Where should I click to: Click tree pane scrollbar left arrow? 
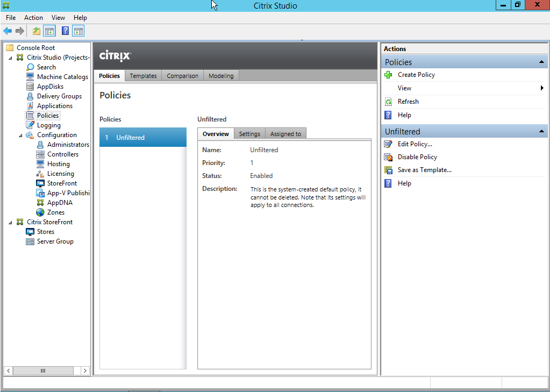pos(8,370)
